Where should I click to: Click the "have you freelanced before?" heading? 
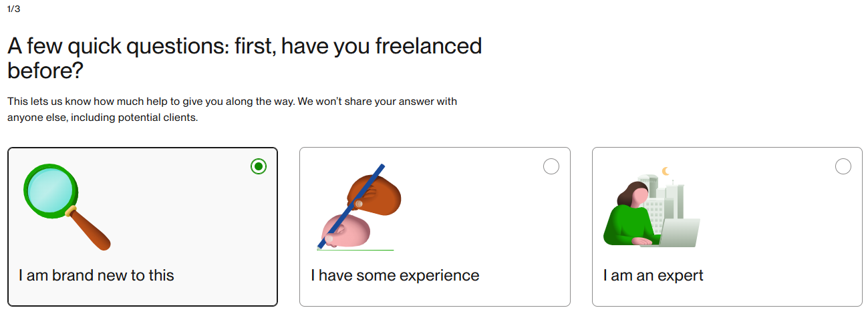tap(244, 58)
